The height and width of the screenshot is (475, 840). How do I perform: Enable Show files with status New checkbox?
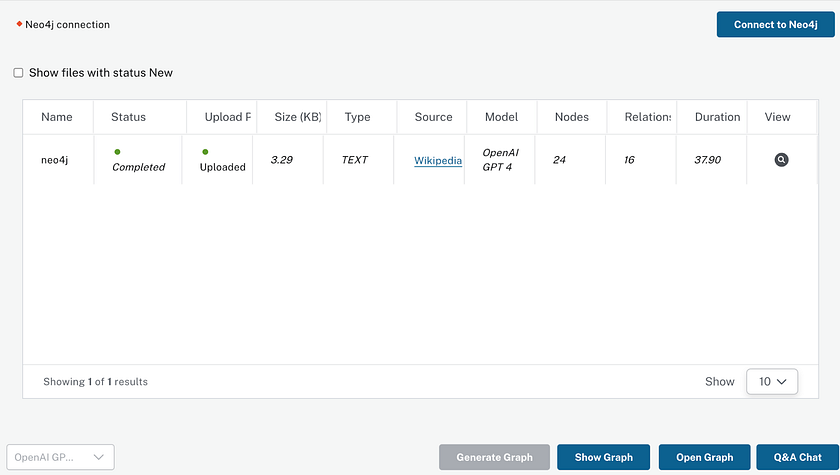18,73
